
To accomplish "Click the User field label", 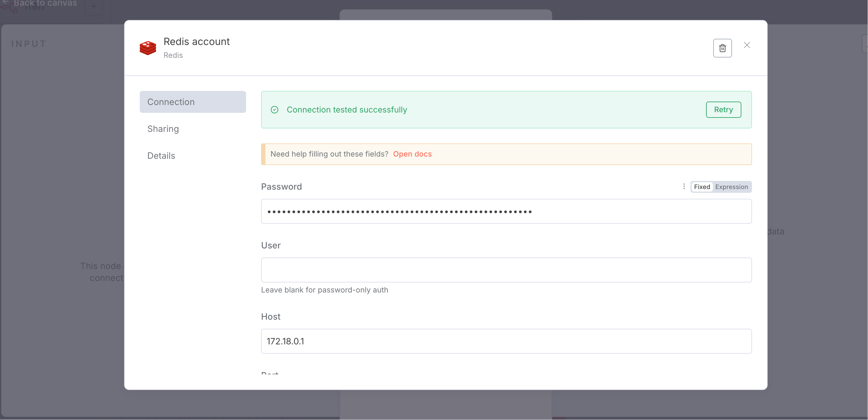I will coord(270,245).
